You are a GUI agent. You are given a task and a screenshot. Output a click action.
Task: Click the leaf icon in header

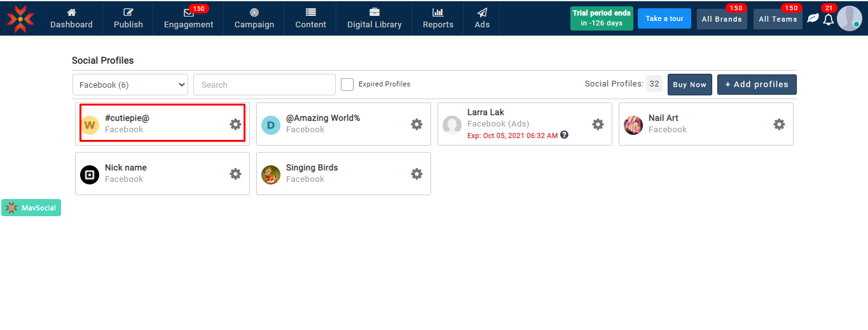(x=813, y=18)
